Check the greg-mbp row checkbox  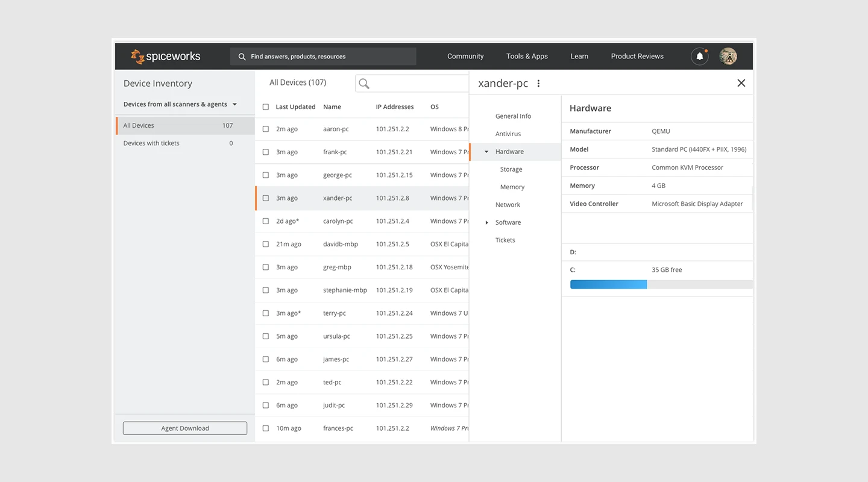click(x=266, y=267)
